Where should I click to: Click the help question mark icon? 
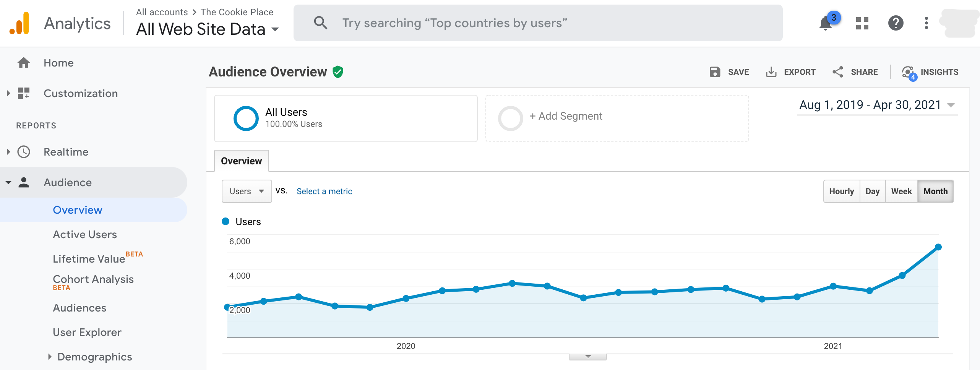(x=896, y=23)
